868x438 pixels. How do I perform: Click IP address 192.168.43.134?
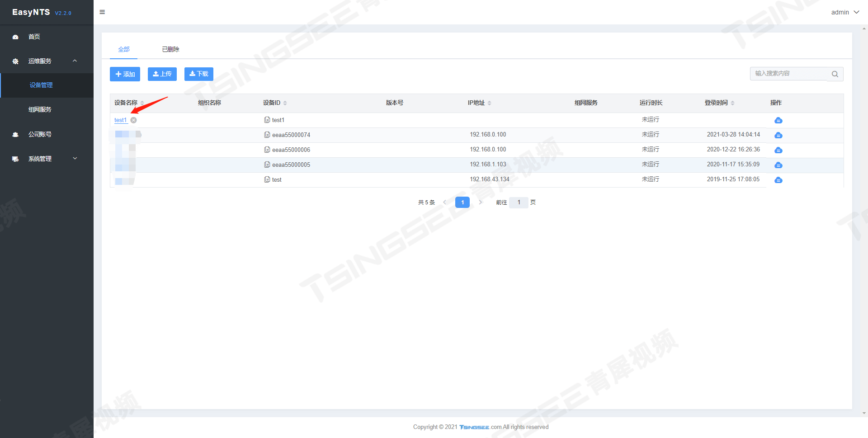click(490, 179)
